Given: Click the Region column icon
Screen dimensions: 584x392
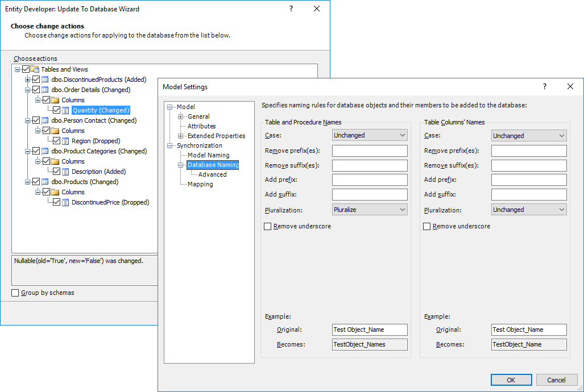Looking at the screenshot, I should click(x=65, y=141).
